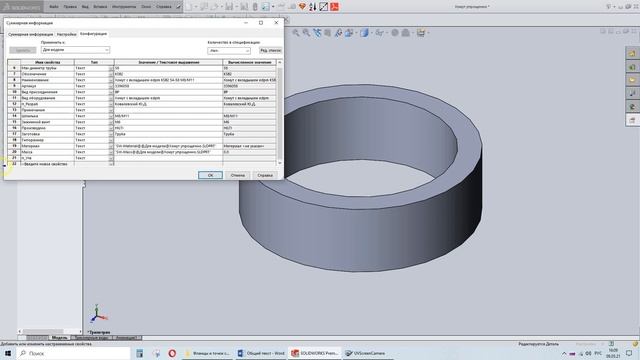Viewport: 640px width, 360px height.
Task: Open Количество в спецификации dropdown
Action: coord(229,51)
